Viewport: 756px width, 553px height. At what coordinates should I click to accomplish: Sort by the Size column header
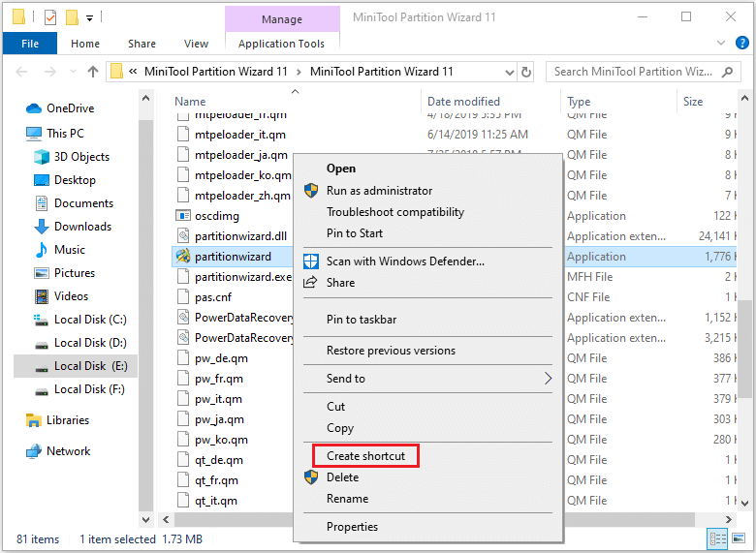pos(693,102)
